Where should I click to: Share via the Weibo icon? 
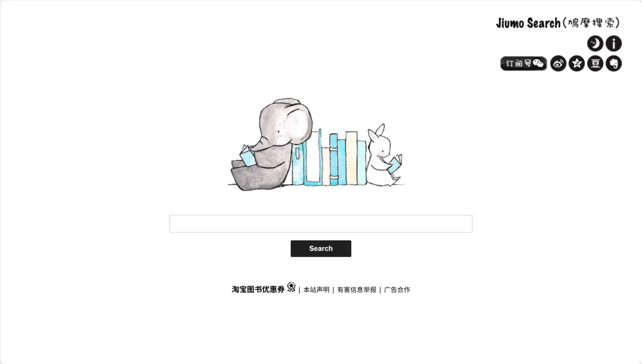pyautogui.click(x=558, y=64)
